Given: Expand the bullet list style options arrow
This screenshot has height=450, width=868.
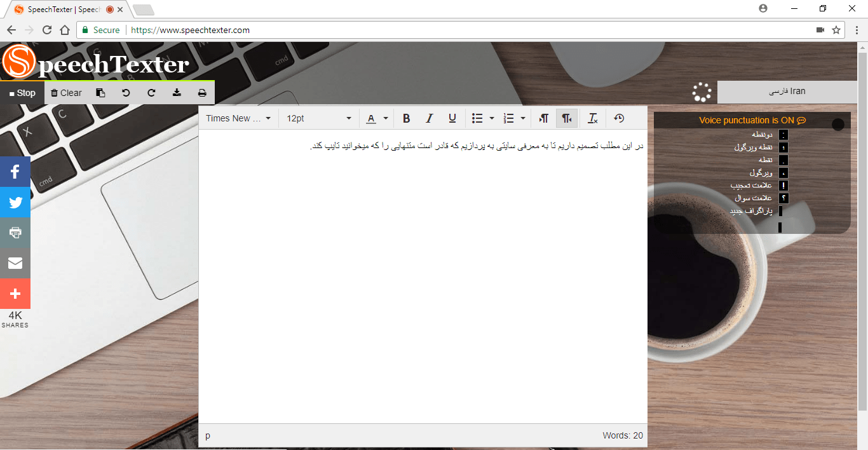Looking at the screenshot, I should coord(492,118).
